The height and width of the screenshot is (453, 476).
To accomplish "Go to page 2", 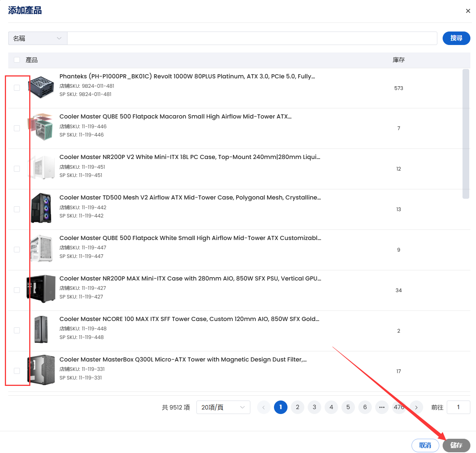I will [298, 407].
